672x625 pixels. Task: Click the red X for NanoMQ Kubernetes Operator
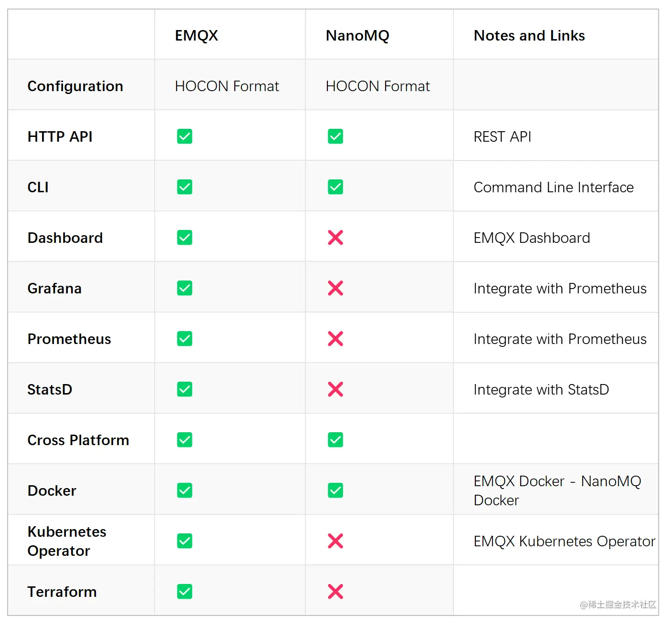335,541
